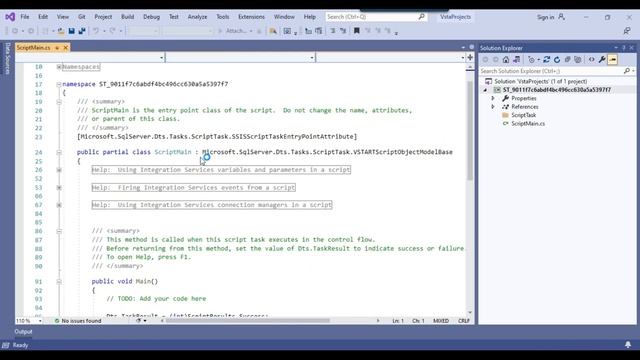Expand the Properties node in Solution Explorer

(x=493, y=98)
